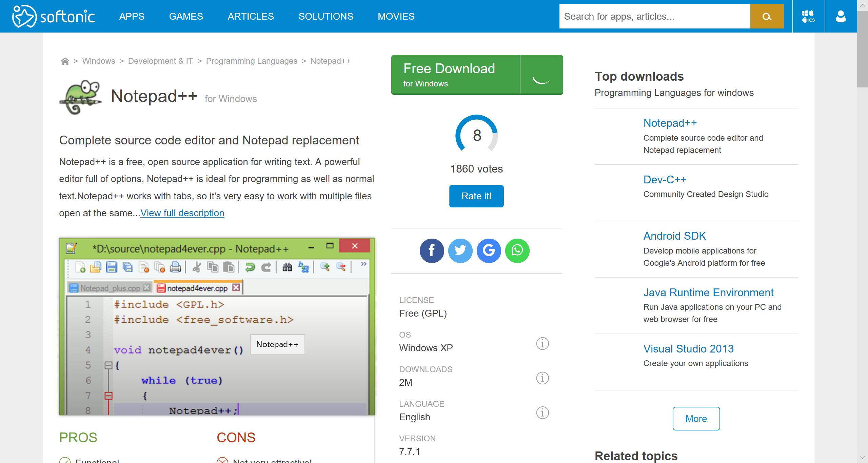Click the Related topics heading
Image resolution: width=868 pixels, height=463 pixels.
point(636,456)
